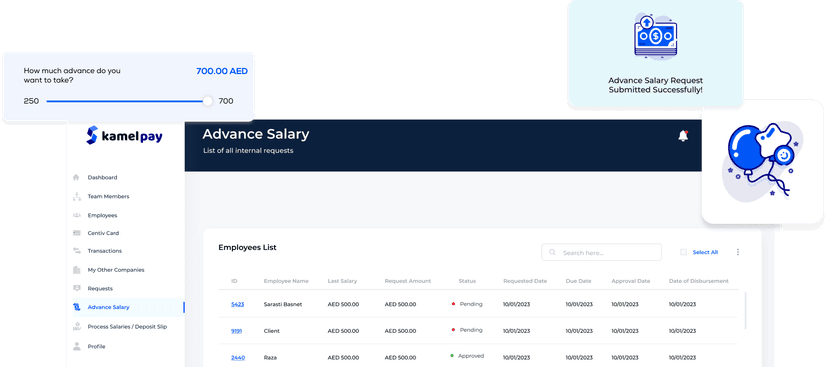Screen dimensions: 828x367
Task: Click the Employee Name column header
Action: pyautogui.click(x=286, y=281)
